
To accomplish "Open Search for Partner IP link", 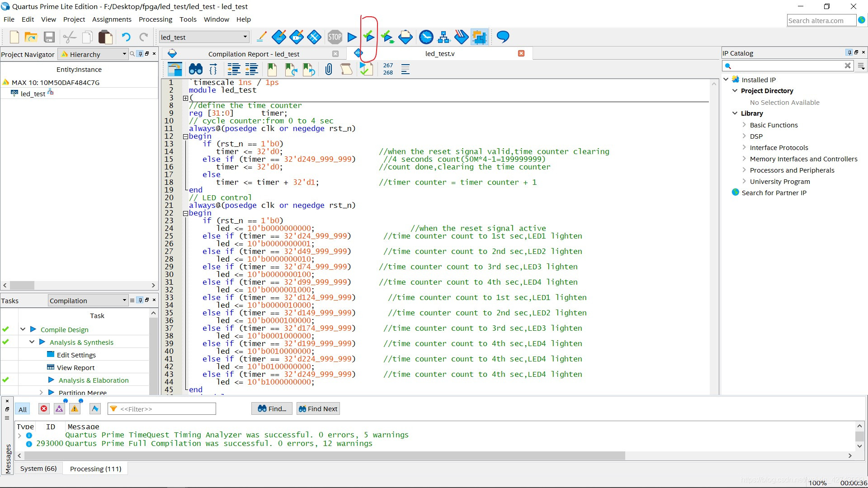I will (774, 193).
